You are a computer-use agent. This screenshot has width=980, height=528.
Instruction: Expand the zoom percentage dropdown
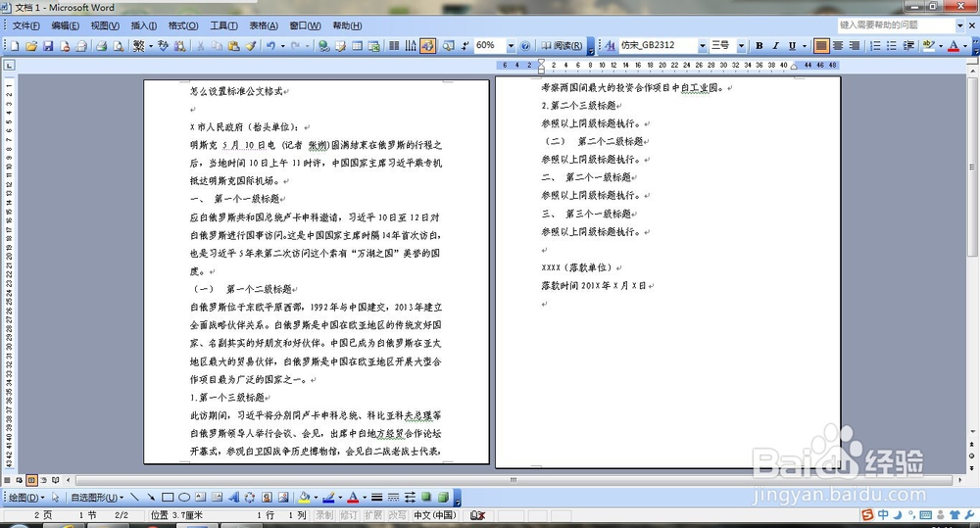[x=511, y=46]
